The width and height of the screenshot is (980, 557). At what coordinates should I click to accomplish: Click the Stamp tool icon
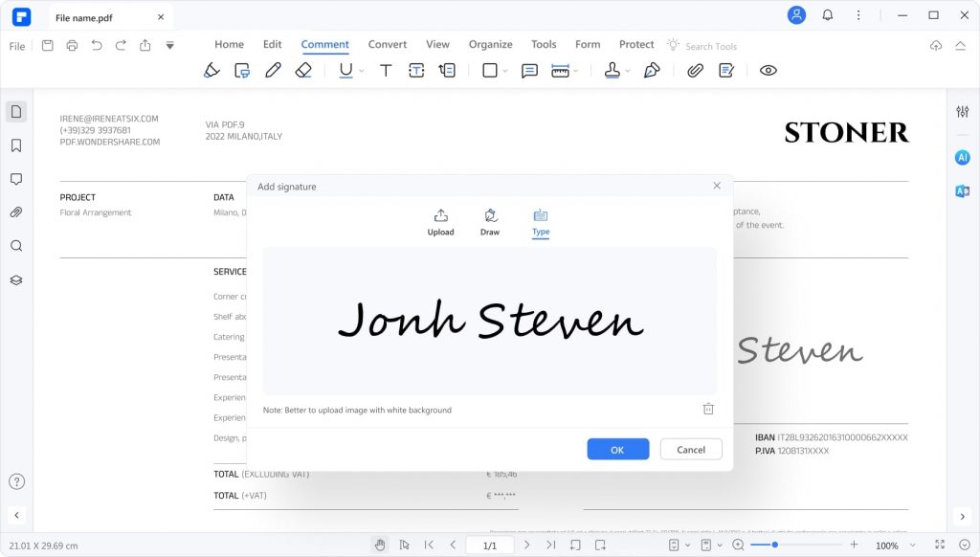612,70
